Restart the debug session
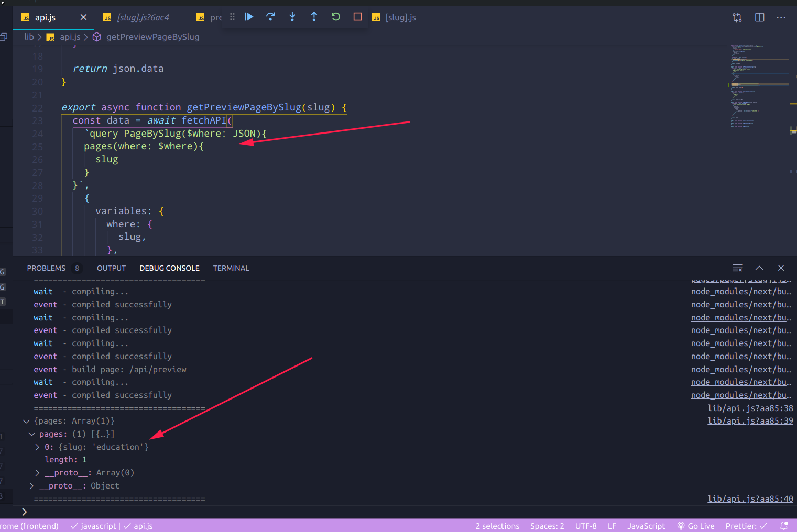797x532 pixels. 336,17
